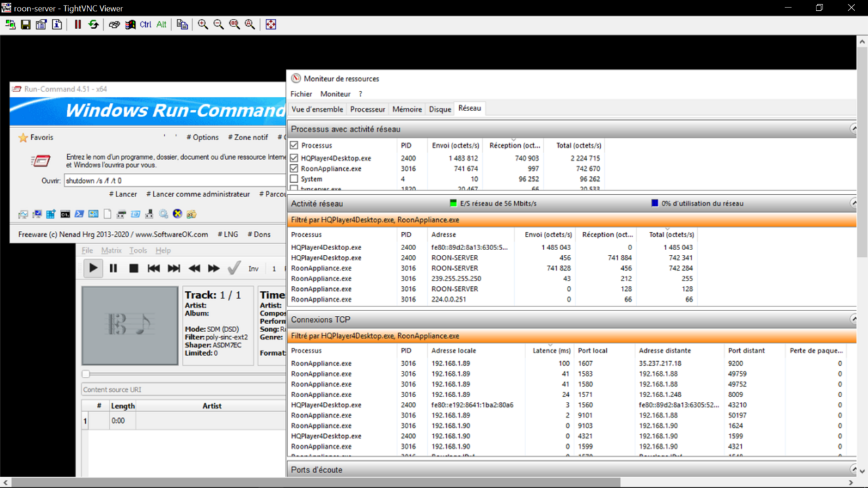Send Ctrl+Alt+Del via TightVNC toolbar icon

click(x=115, y=24)
